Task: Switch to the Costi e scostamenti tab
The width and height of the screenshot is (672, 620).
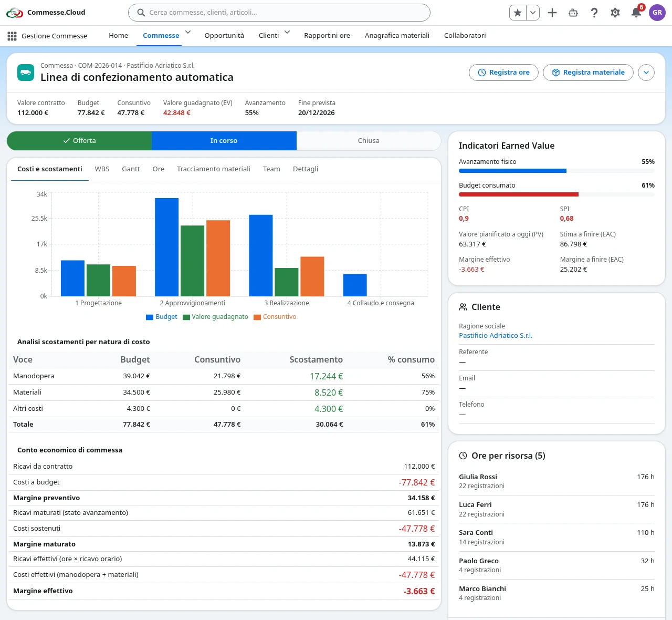Action: pos(50,169)
